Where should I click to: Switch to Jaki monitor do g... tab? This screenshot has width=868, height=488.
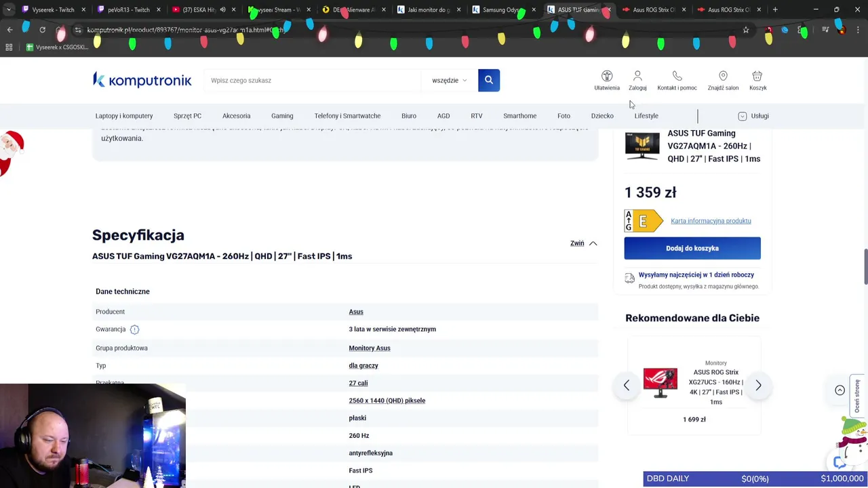tap(427, 9)
